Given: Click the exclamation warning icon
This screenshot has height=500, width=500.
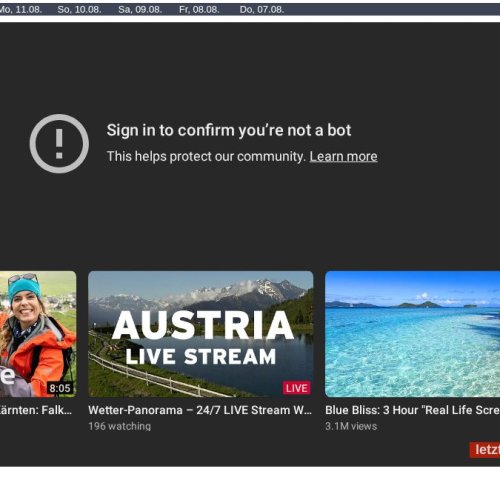Looking at the screenshot, I should click(x=59, y=143).
